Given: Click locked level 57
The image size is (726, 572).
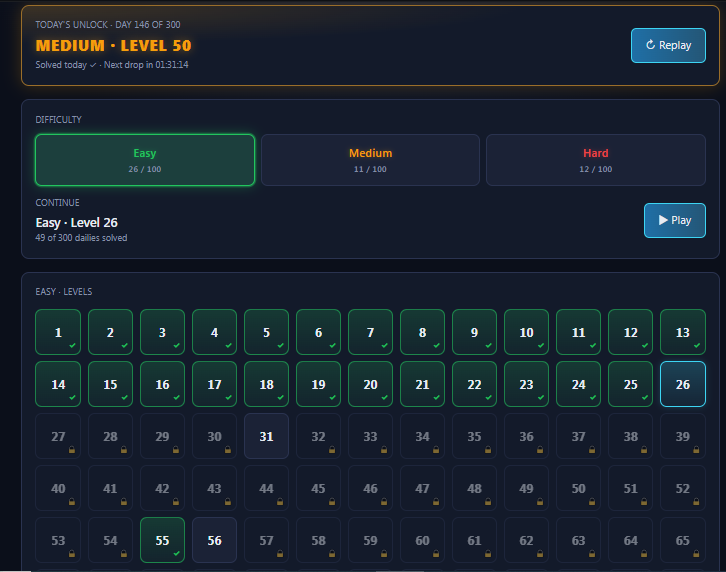Looking at the screenshot, I should (x=266, y=540).
